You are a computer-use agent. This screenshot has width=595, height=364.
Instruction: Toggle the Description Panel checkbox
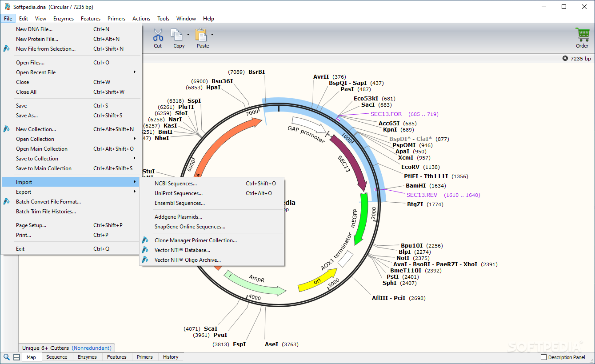543,357
